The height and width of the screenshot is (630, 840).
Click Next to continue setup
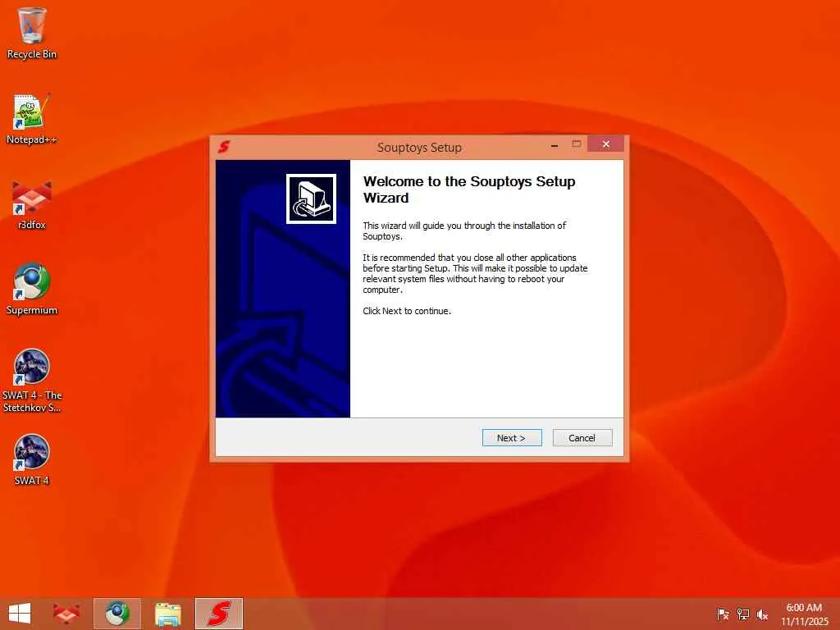512,438
